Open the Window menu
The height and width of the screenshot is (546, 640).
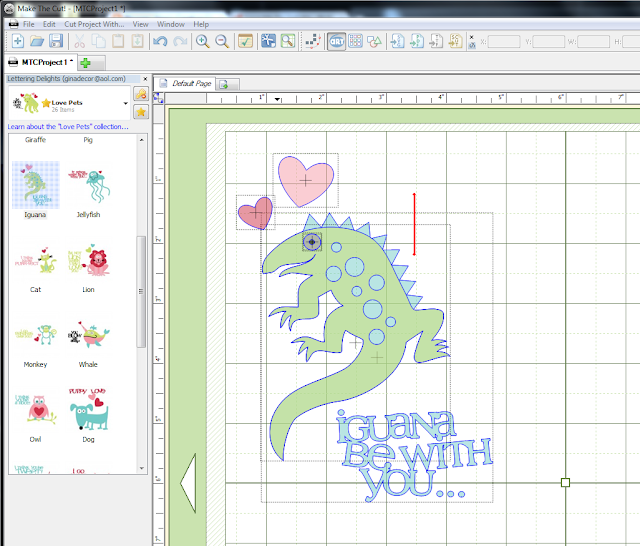coord(171,24)
